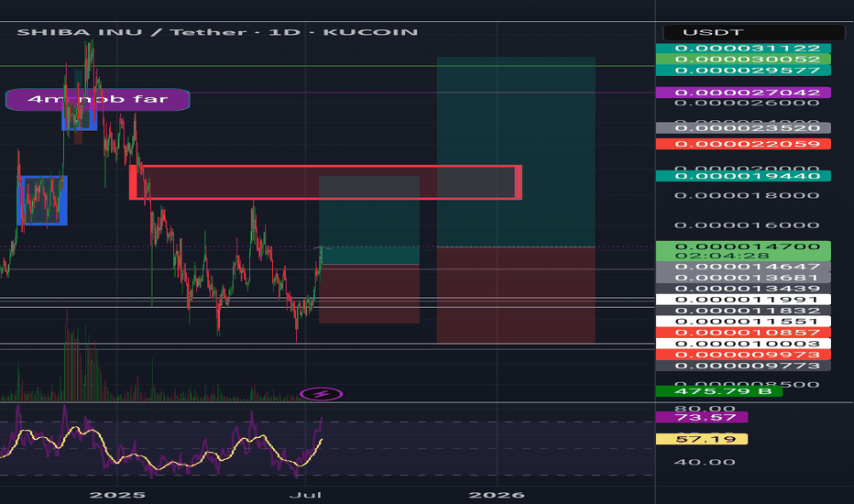This screenshot has height=504, width=854.
Task: Click the white 0.000011991 price label
Action: [743, 299]
